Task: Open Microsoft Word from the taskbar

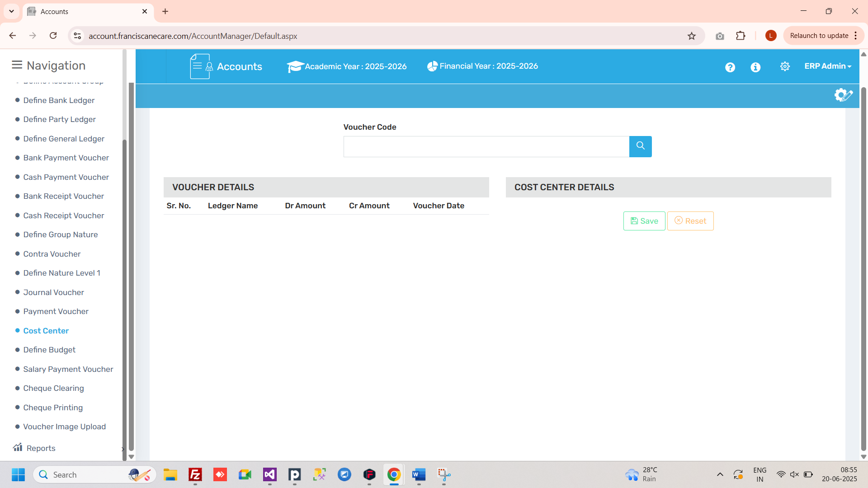Action: tap(419, 474)
